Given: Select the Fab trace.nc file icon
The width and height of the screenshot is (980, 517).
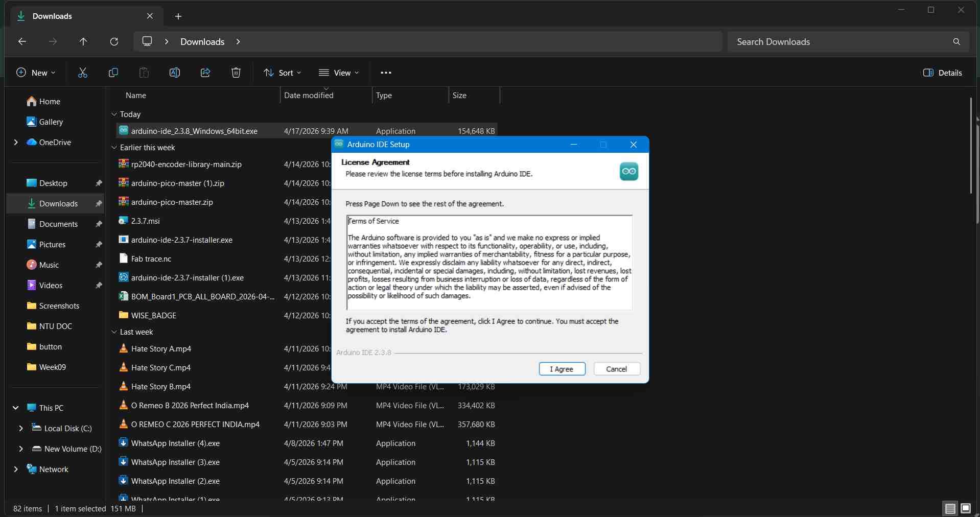Looking at the screenshot, I should (123, 258).
